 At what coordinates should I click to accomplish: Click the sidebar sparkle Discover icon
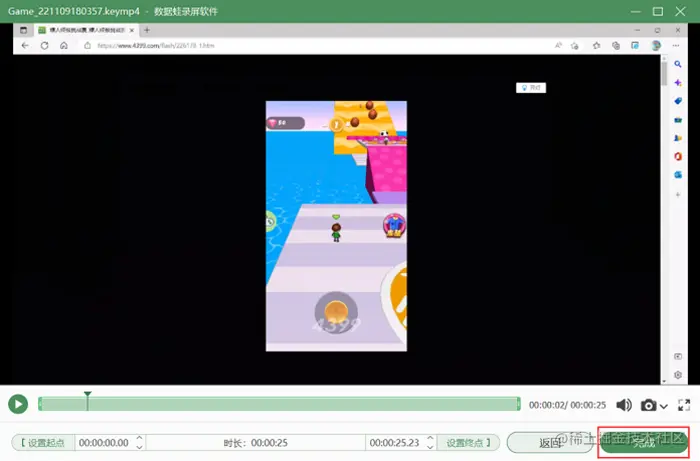point(678,83)
